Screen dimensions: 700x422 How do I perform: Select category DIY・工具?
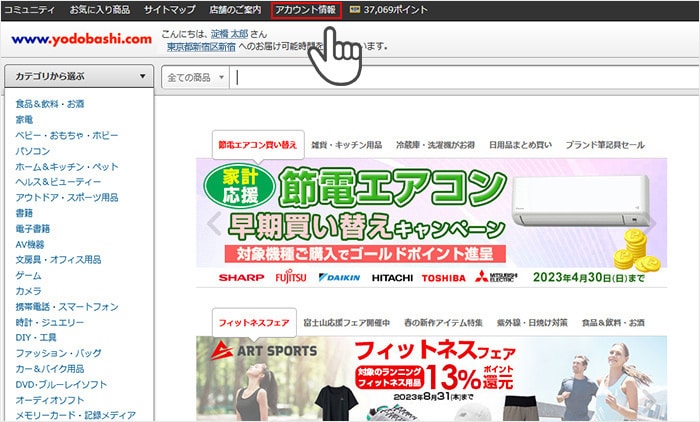tap(36, 338)
